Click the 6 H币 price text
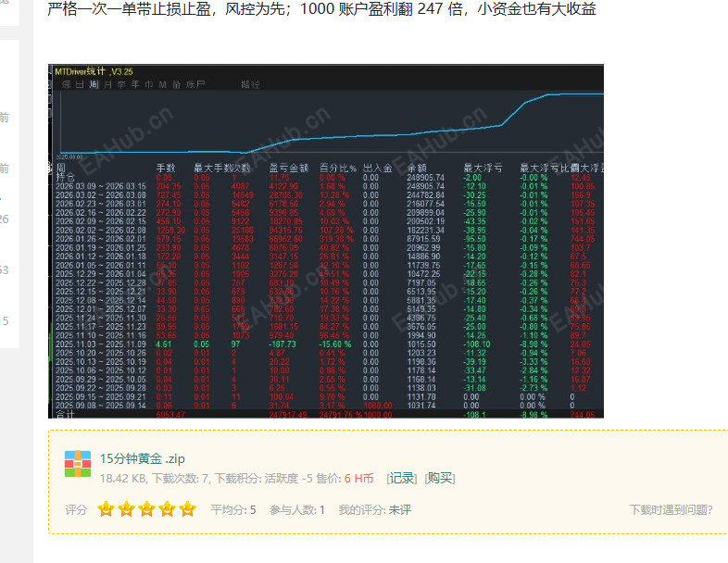The height and width of the screenshot is (563, 728). pos(358,478)
